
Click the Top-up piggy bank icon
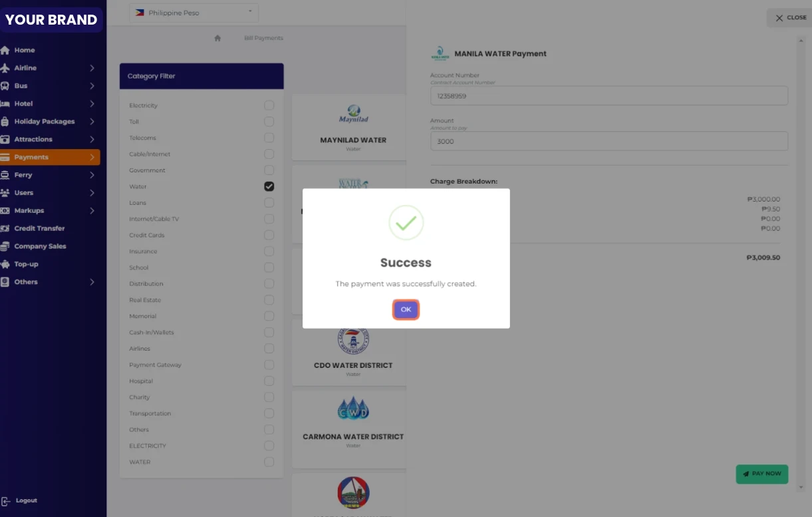click(5, 264)
